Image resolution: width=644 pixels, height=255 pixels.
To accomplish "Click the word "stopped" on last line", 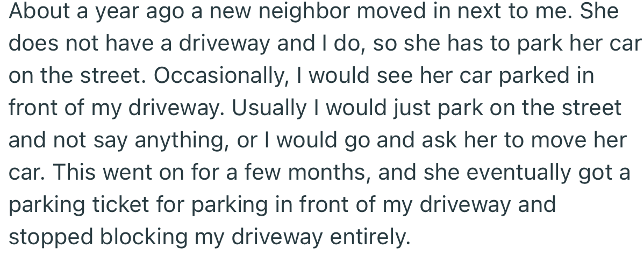I will [52, 237].
